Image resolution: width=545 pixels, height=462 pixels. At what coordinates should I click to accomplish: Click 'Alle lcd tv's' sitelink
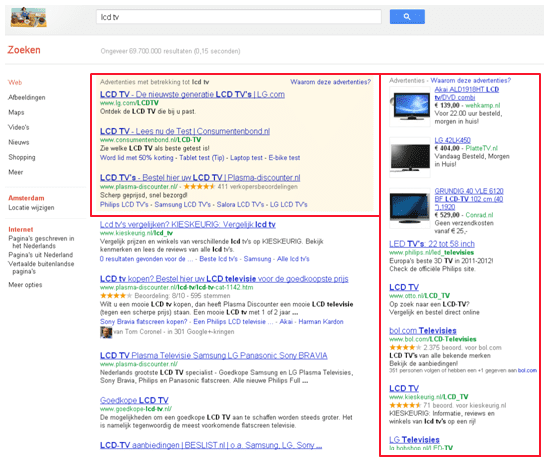(293, 259)
